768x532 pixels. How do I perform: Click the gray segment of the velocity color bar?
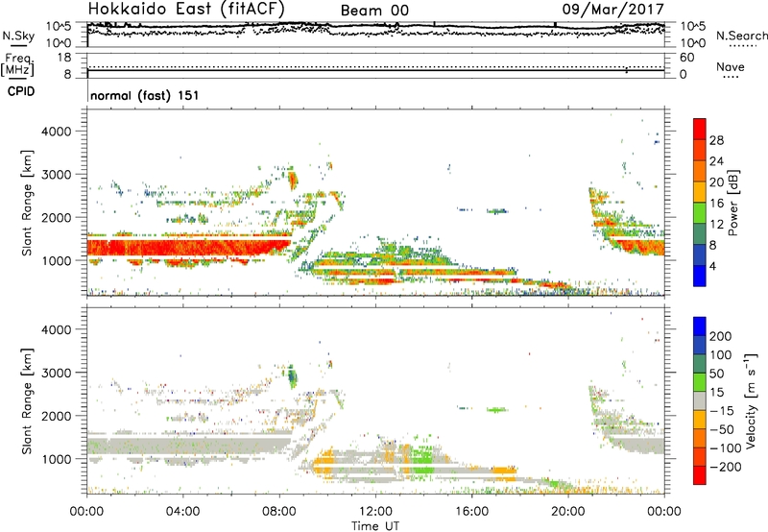(700, 400)
